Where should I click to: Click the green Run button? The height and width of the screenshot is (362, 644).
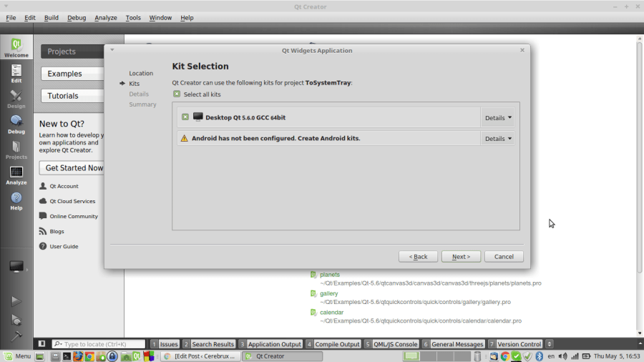point(16,301)
